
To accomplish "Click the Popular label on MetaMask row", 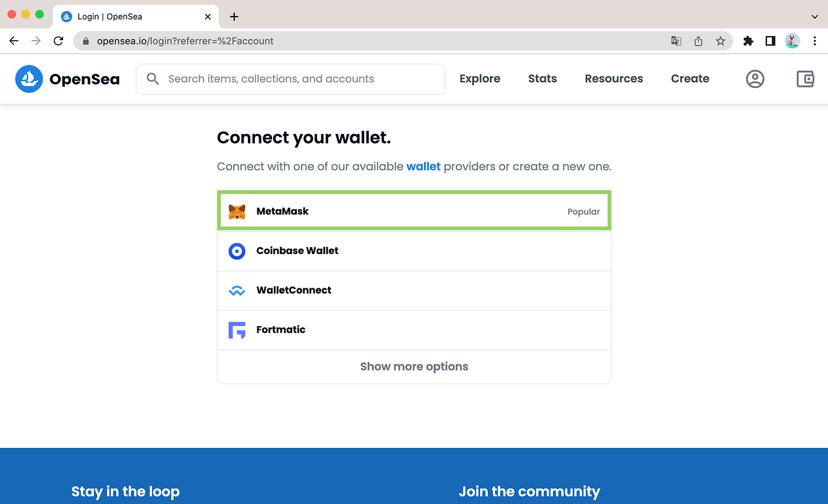I will pyautogui.click(x=584, y=212).
